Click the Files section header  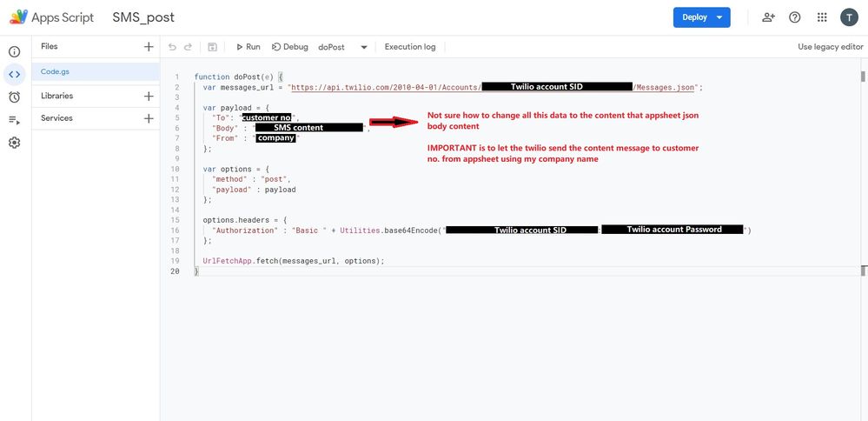(x=50, y=46)
